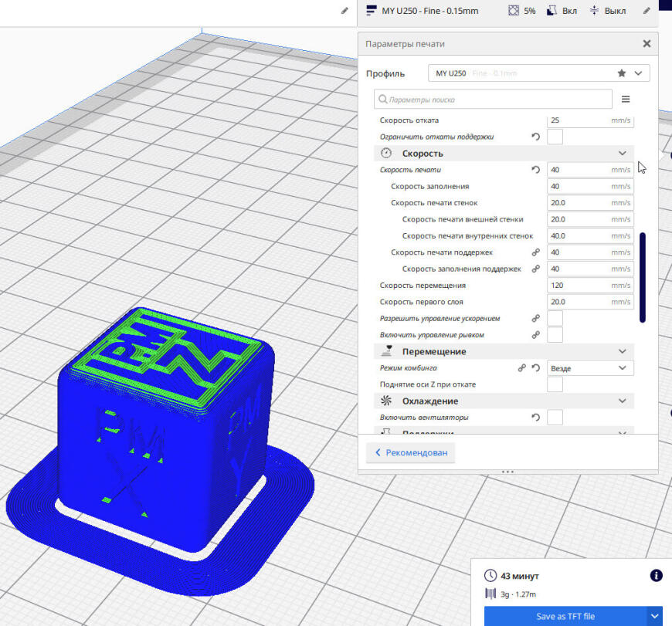Open the hamburger settings visibility menu
The width and height of the screenshot is (672, 626).
(x=626, y=100)
